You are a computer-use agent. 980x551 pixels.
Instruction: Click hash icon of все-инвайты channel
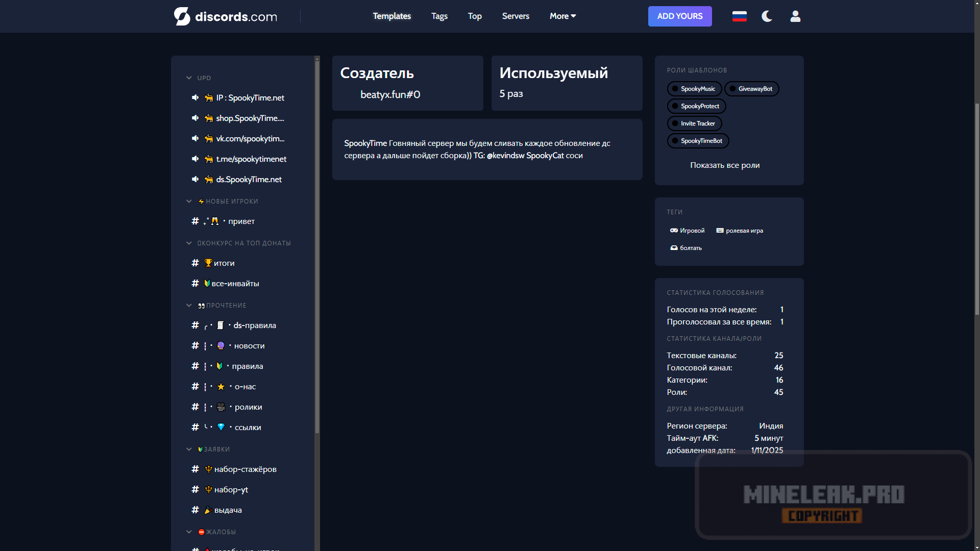click(x=195, y=283)
